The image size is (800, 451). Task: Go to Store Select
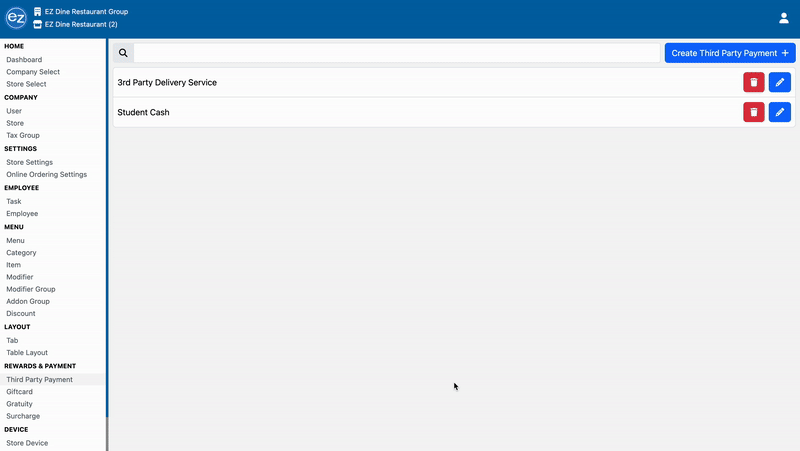(26, 84)
